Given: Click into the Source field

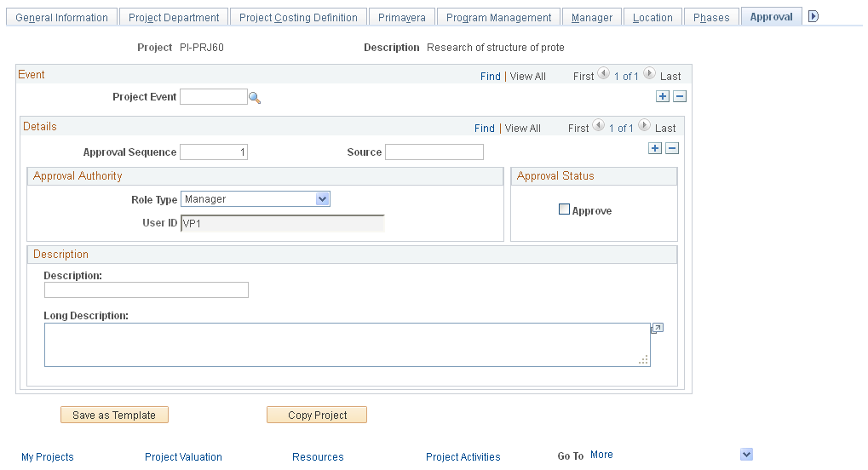Looking at the screenshot, I should pos(434,152).
